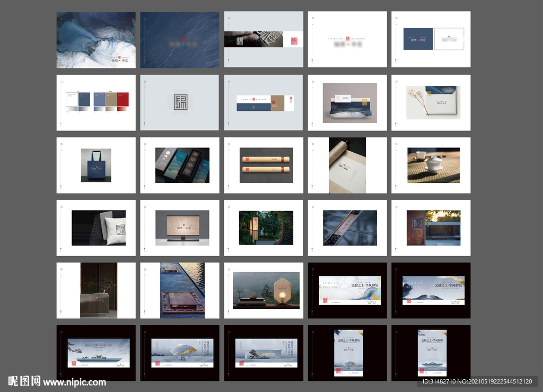The image size is (543, 392).
Task: Open the rolled paper scroll letter thumbnail
Action: (347, 165)
